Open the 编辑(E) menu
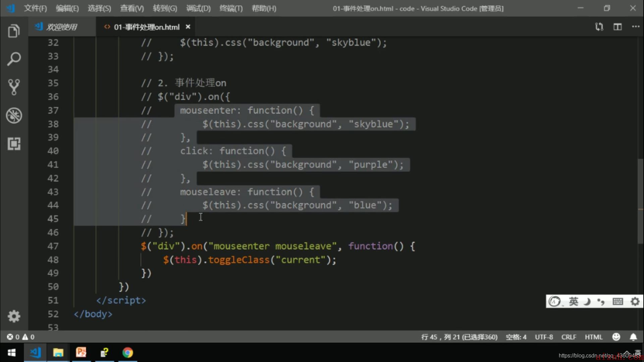This screenshot has width=644, height=362. [67, 8]
